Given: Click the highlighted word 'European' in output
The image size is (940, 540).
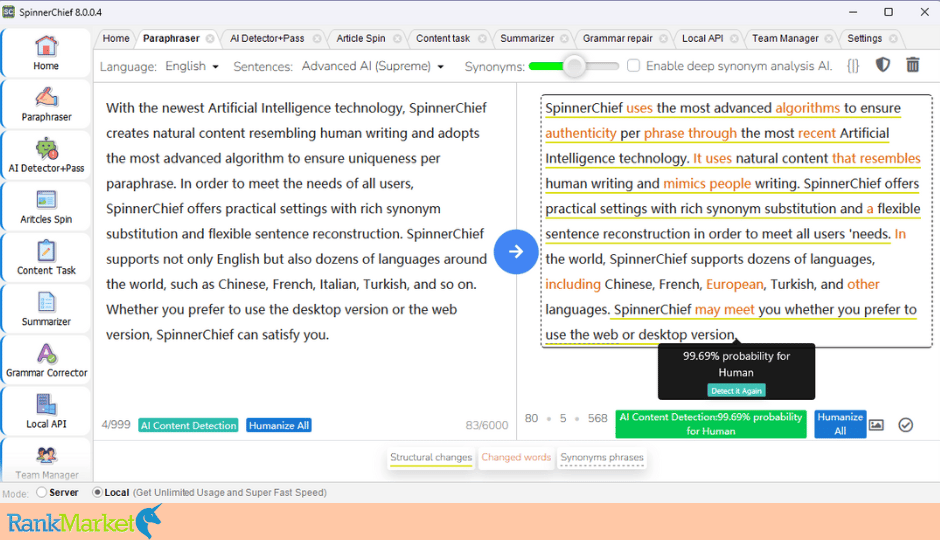Looking at the screenshot, I should pos(734,285).
